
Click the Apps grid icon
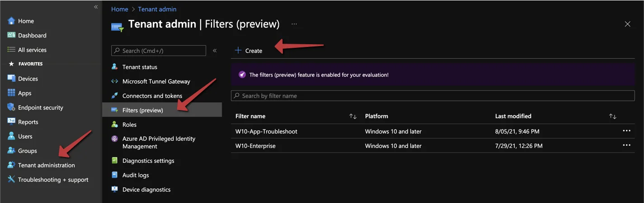pos(11,93)
